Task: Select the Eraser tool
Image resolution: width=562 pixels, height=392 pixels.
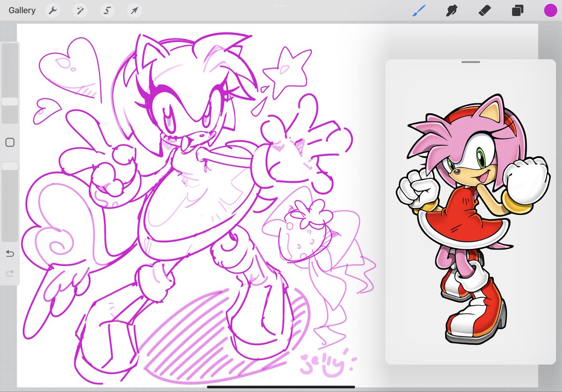Action: point(484,10)
